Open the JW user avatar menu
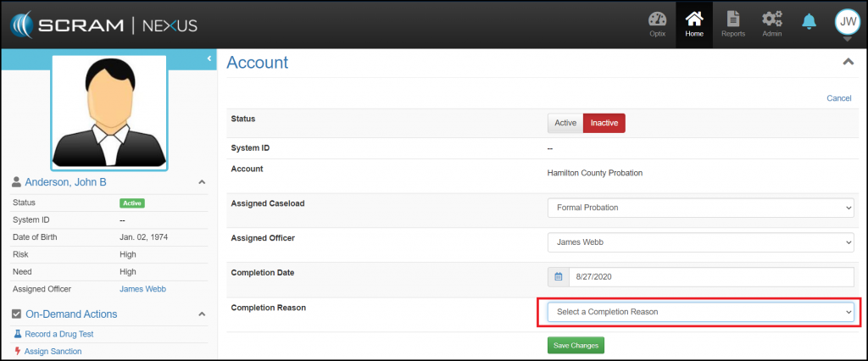 click(x=846, y=21)
